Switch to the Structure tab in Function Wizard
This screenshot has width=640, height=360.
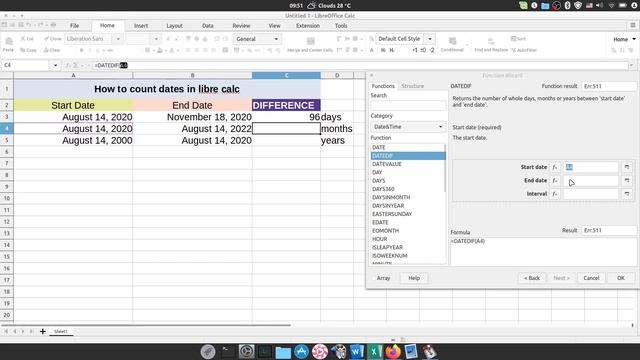(x=413, y=86)
